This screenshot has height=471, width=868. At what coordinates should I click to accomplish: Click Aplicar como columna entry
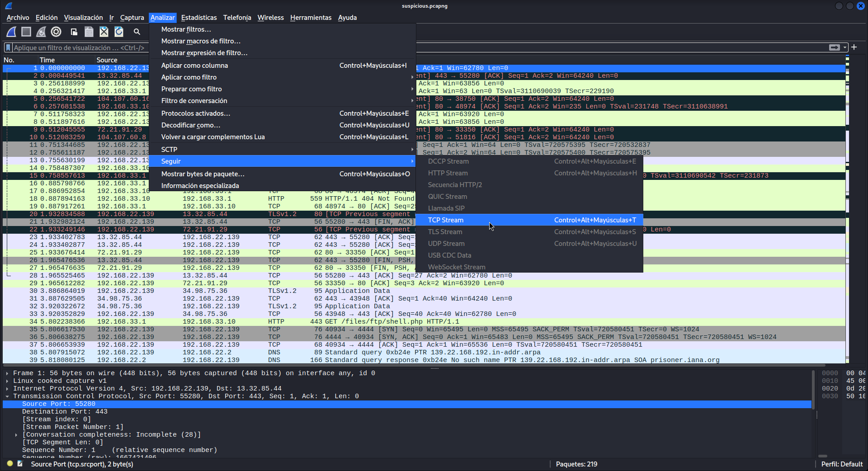tap(282, 66)
